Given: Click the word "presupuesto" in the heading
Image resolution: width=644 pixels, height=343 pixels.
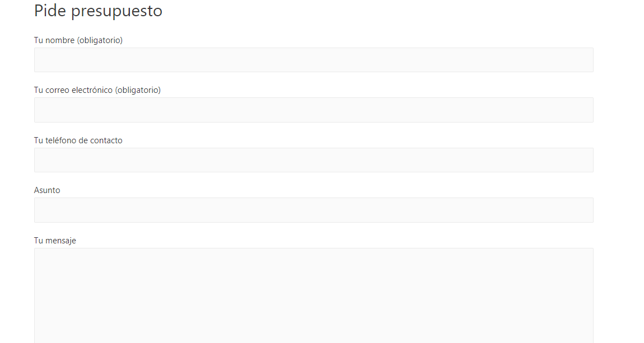Looking at the screenshot, I should tap(116, 12).
